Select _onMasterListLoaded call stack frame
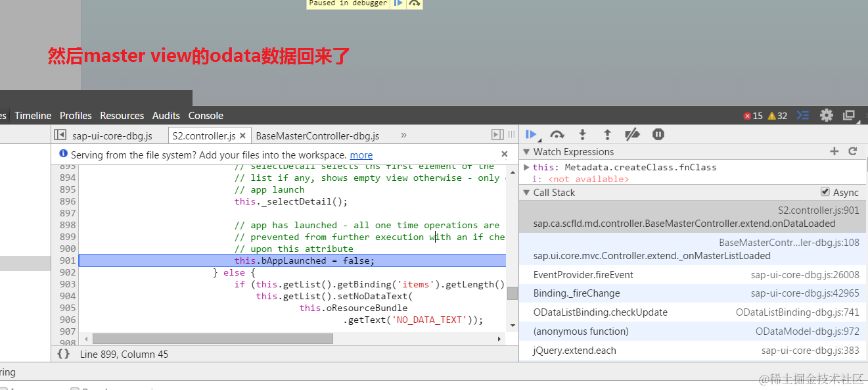The image size is (868, 390). pos(693,249)
